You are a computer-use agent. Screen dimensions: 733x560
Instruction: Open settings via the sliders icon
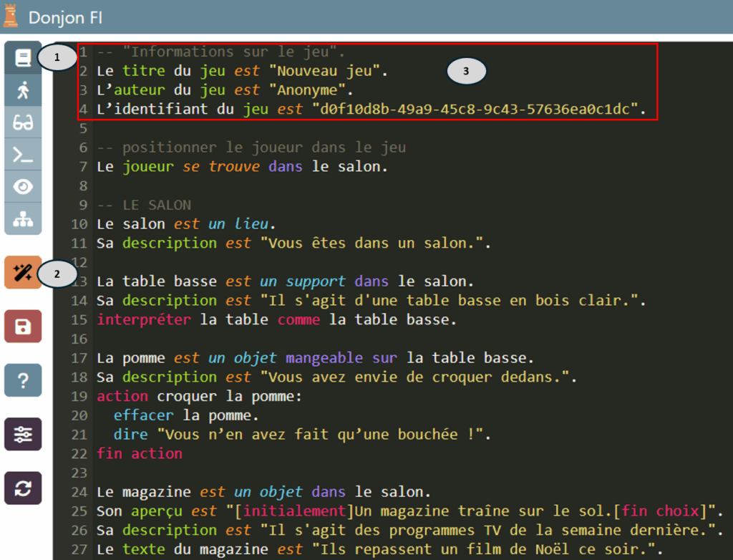24,434
